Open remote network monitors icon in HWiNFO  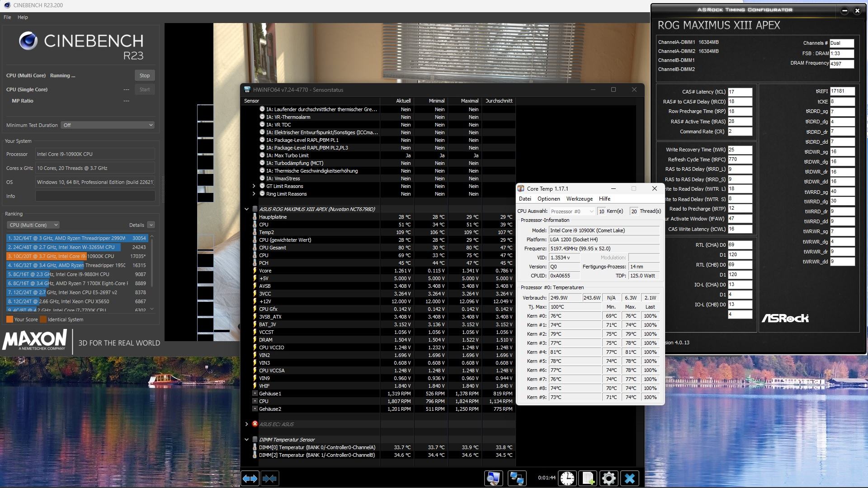click(517, 478)
